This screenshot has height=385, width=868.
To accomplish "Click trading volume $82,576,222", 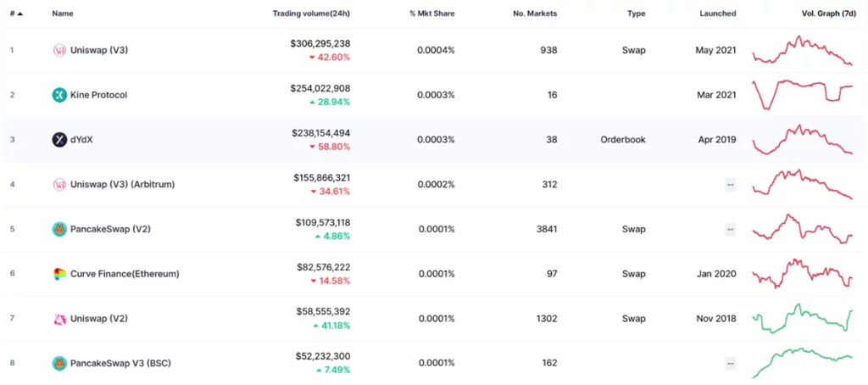I will [x=323, y=267].
